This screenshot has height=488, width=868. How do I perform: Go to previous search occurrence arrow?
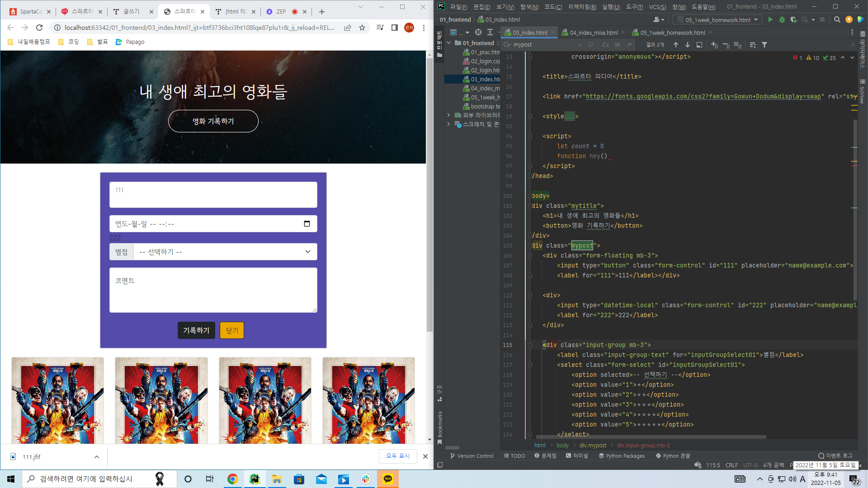[x=676, y=45]
